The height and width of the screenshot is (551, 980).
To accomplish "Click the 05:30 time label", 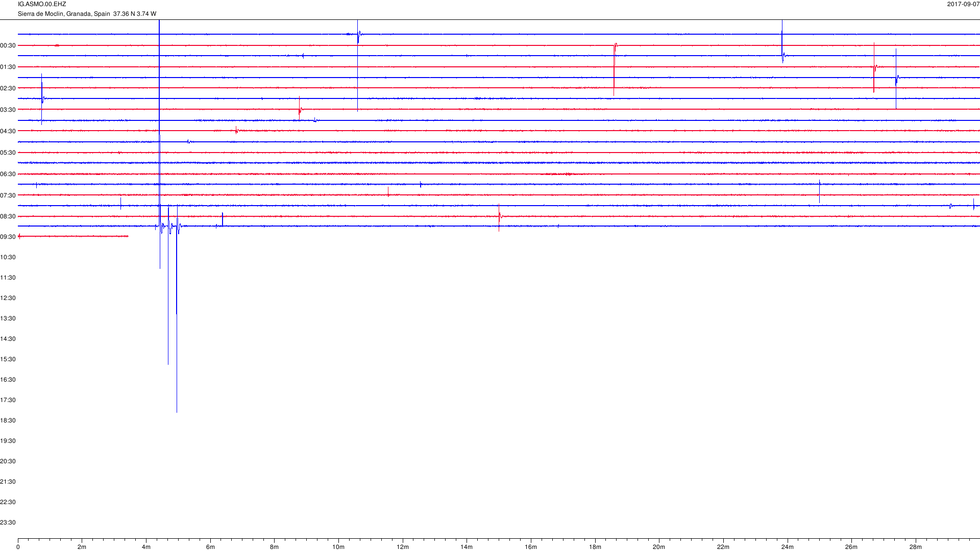I will [x=8, y=153].
